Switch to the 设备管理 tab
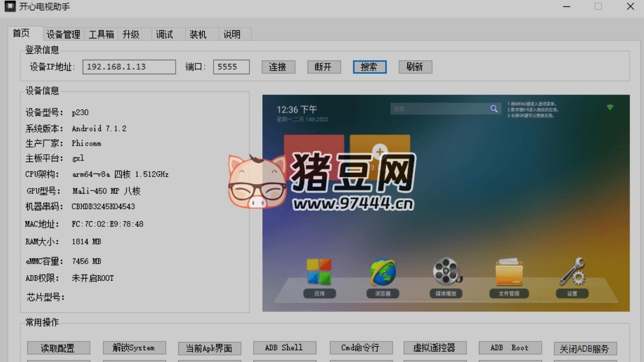Screen dimensions: 644x362 pyautogui.click(x=63, y=34)
